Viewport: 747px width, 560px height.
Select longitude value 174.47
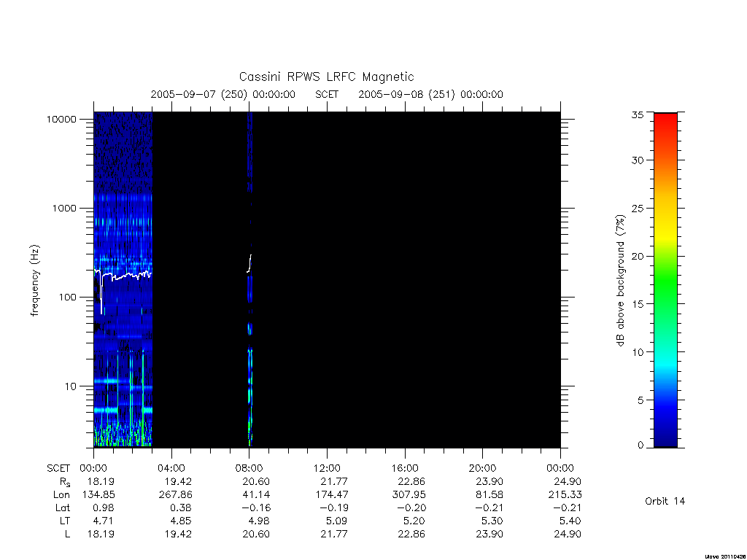click(x=332, y=495)
